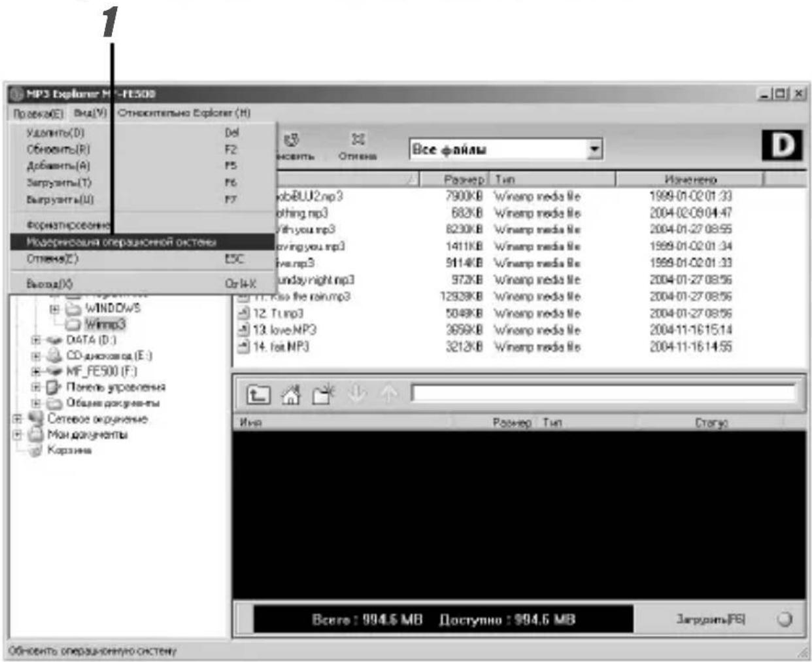The image size is (812, 662).
Task: Click the Мои документы icon
Action: tap(36, 434)
